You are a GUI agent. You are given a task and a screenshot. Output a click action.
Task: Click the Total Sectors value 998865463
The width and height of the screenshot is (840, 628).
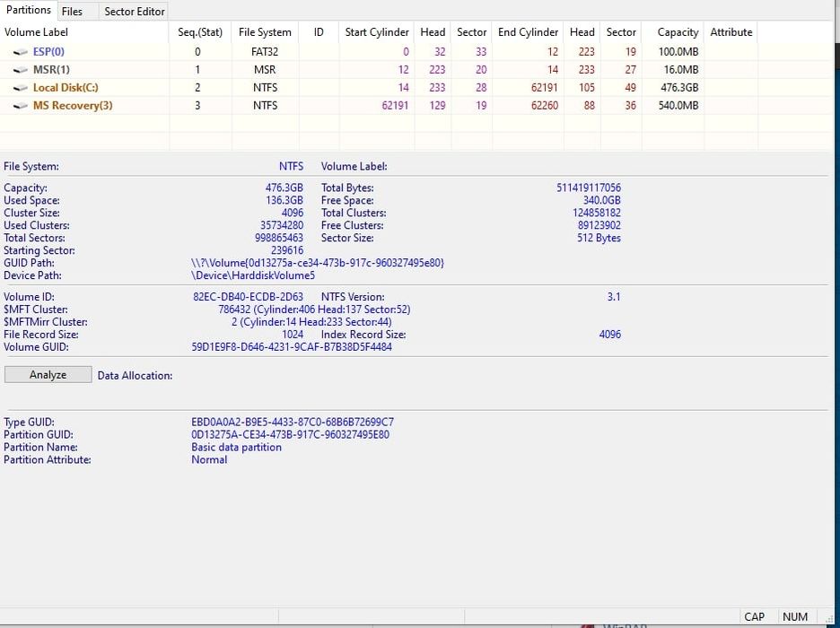[279, 238]
